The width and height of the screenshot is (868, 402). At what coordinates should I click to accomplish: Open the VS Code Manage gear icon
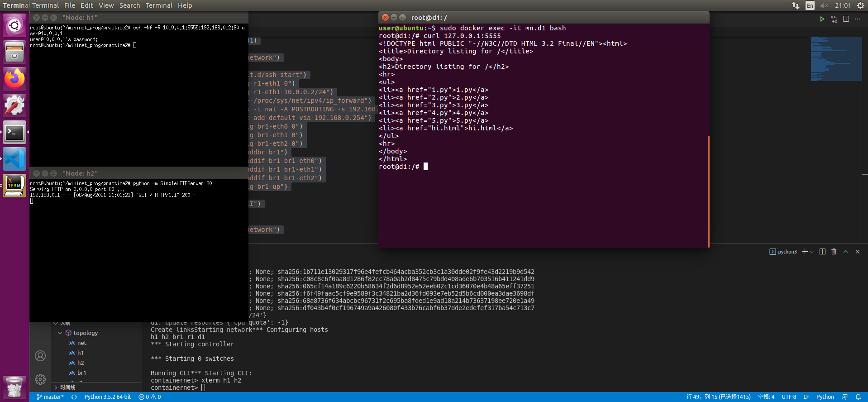pyautogui.click(x=40, y=379)
